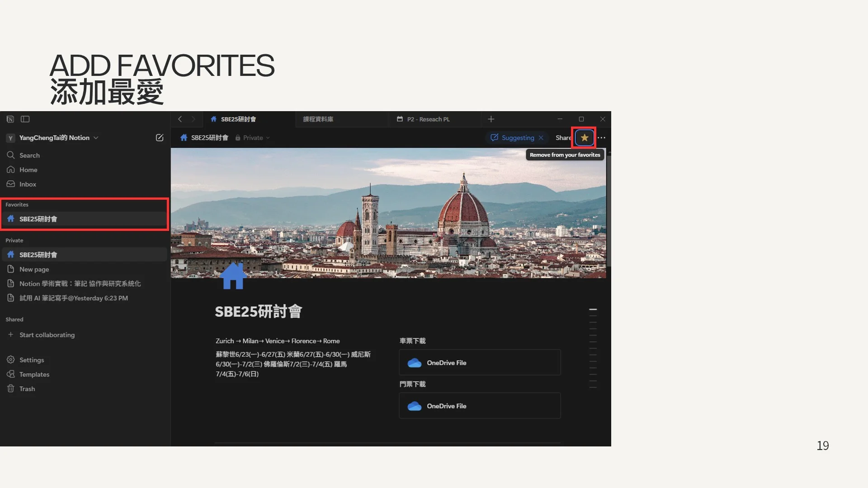The height and width of the screenshot is (488, 868).
Task: Toggle the favorite star off
Action: point(585,138)
